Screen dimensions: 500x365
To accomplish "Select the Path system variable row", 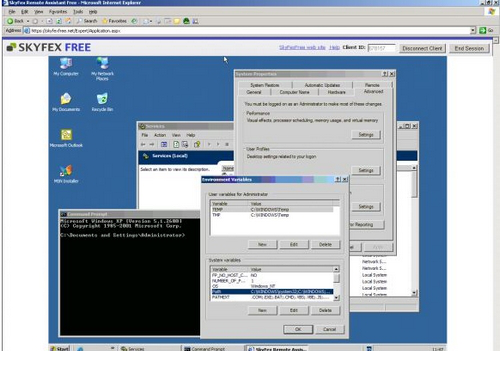I will [272, 292].
